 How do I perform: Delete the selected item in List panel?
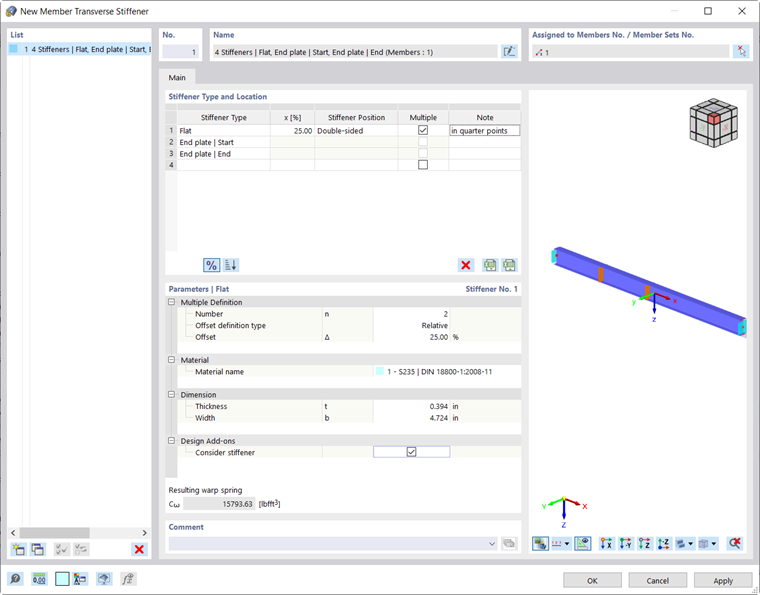pyautogui.click(x=139, y=549)
